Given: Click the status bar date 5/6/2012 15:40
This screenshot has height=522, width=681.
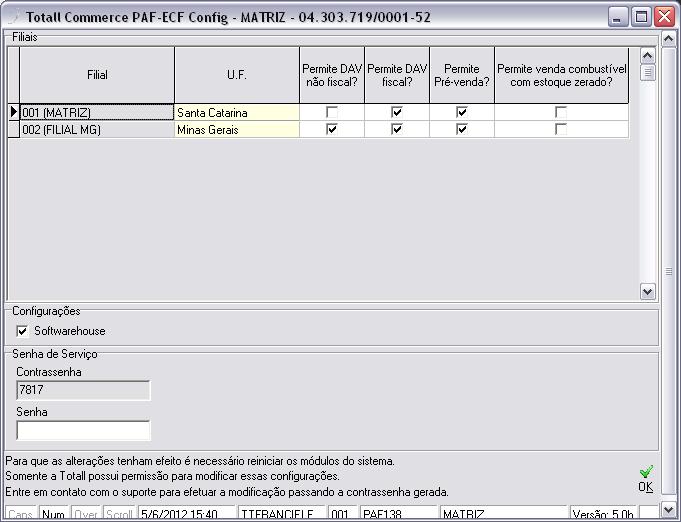Looking at the screenshot, I should coord(187,514).
